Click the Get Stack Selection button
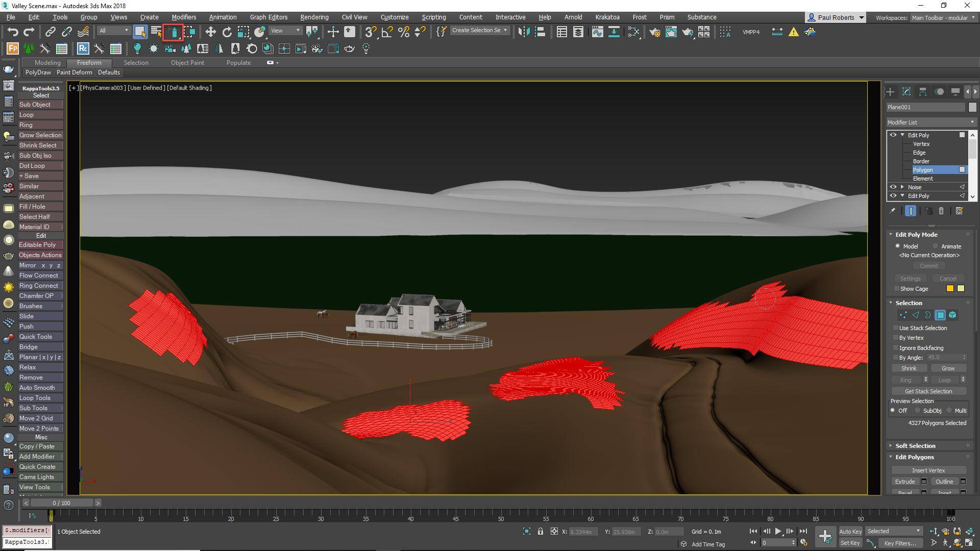Viewport: 980px width, 551px height. (928, 391)
